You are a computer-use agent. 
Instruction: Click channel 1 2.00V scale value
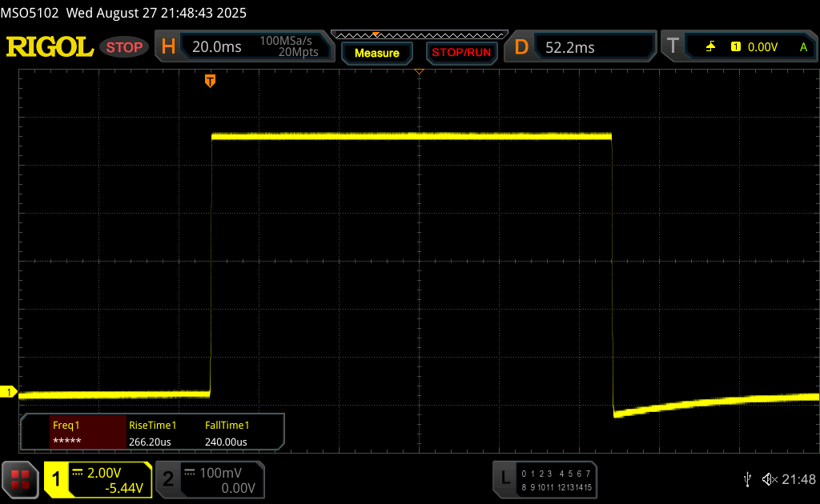tap(104, 473)
